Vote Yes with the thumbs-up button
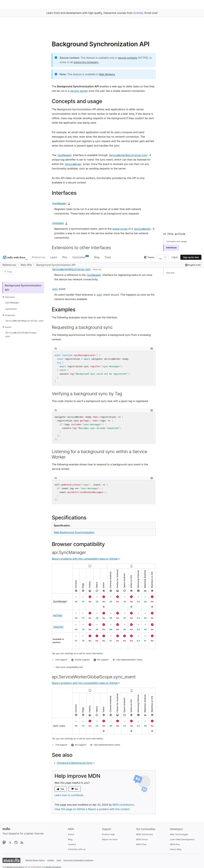 tap(61, 789)
